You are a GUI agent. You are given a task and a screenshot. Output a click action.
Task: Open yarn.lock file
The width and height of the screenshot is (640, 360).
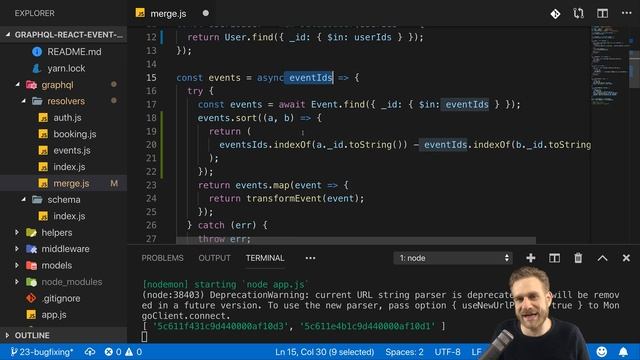pos(66,68)
